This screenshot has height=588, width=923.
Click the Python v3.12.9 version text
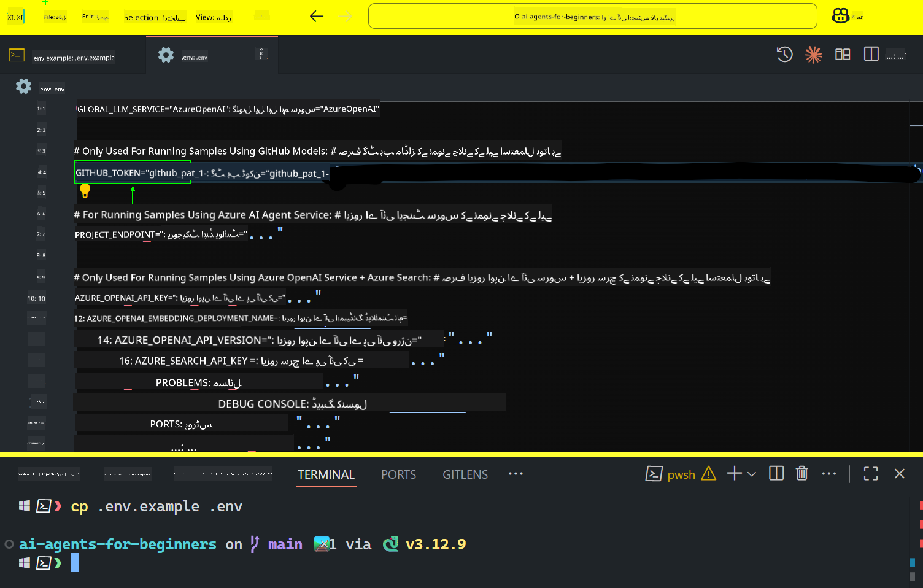pyautogui.click(x=436, y=544)
